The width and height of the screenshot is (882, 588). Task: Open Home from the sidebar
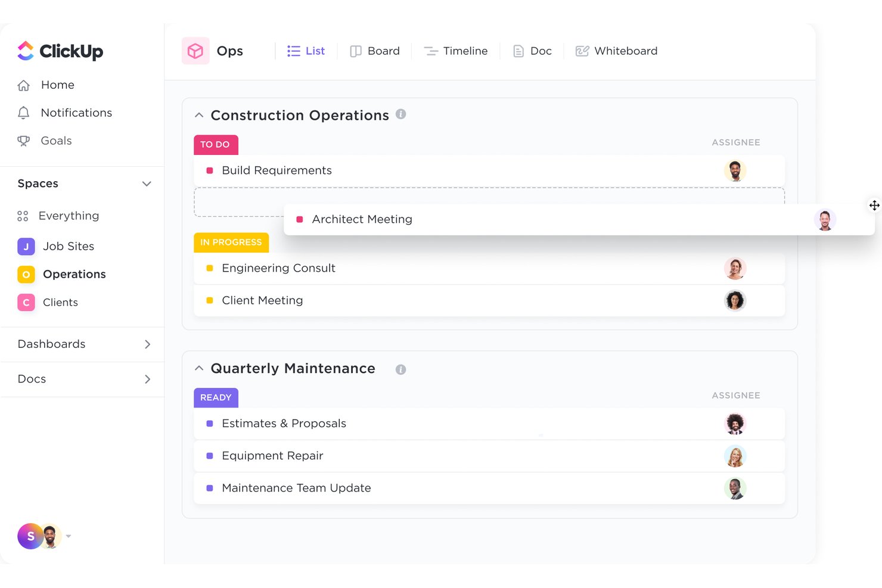pos(46,85)
